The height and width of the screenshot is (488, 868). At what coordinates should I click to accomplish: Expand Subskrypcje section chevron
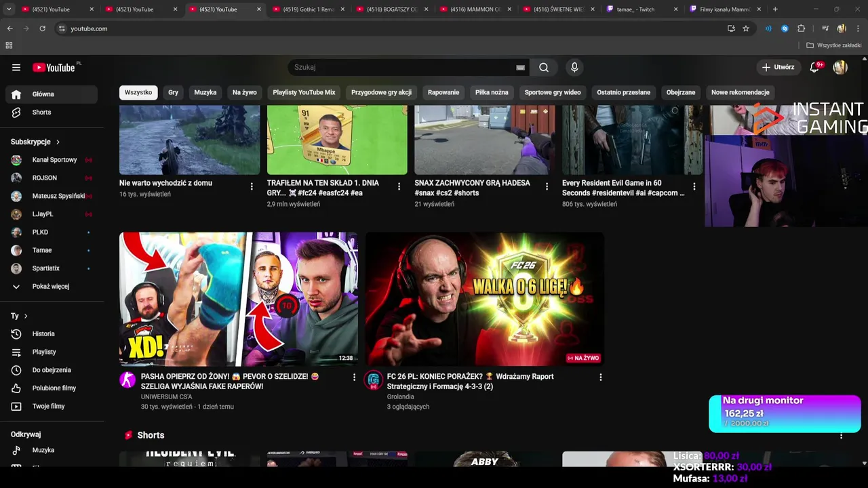(x=58, y=142)
